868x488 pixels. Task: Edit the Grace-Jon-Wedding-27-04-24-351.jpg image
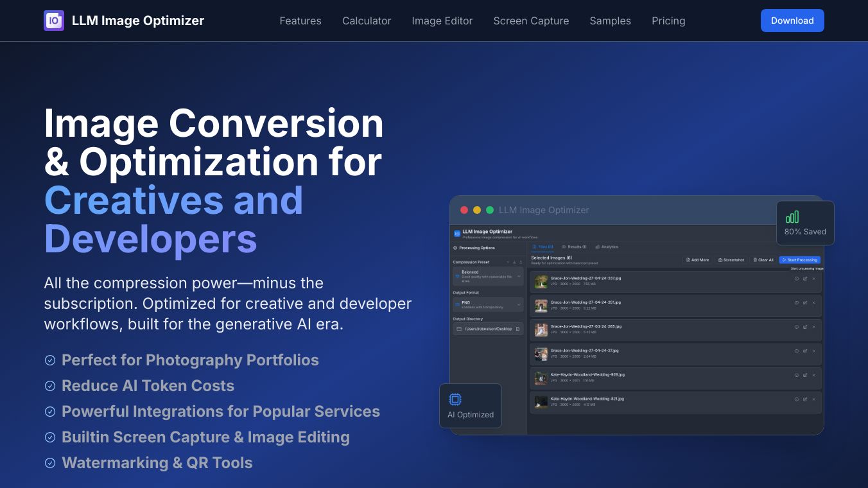pos(805,302)
